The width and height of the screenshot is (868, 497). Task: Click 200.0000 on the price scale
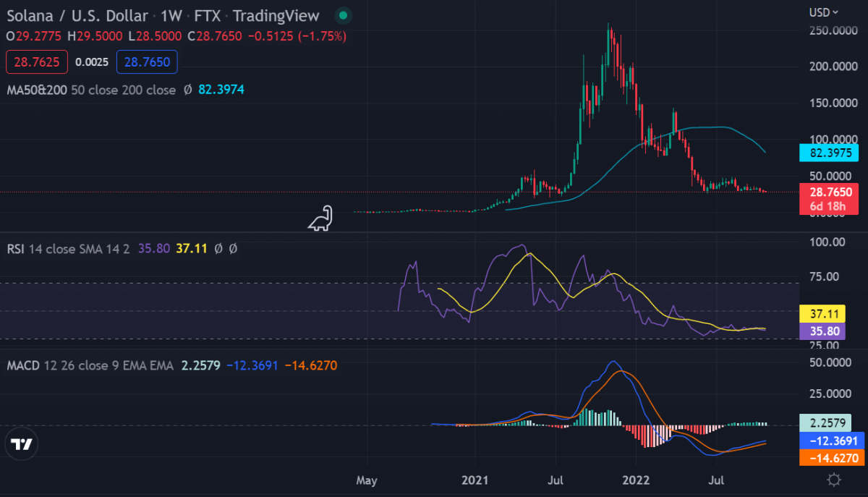pos(835,67)
